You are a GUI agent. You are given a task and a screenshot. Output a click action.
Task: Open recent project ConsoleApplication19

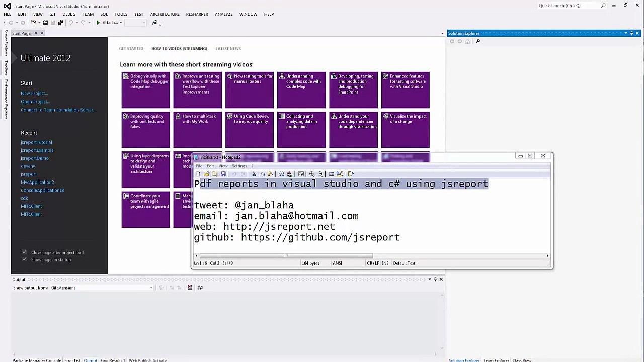pos(42,190)
